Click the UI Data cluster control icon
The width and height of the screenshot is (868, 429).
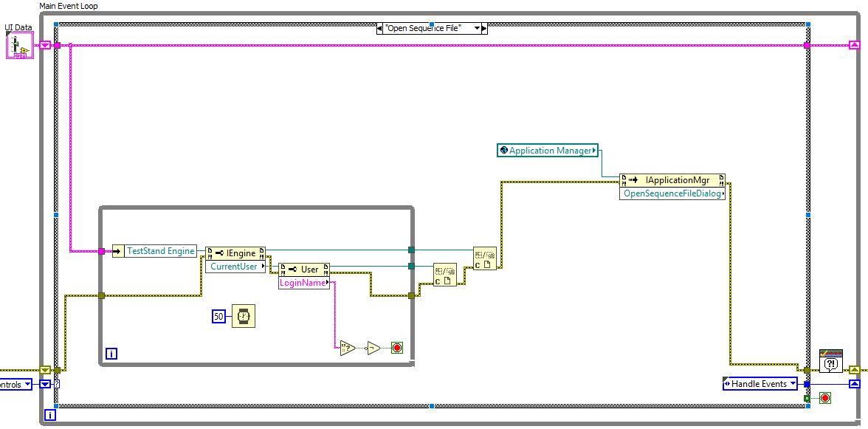click(x=19, y=45)
